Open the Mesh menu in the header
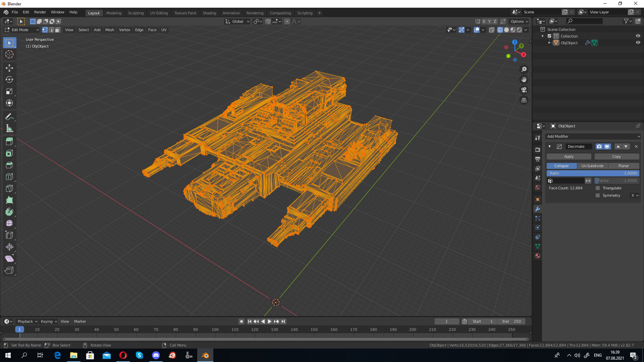Screen dimensions: 644x362 [x=109, y=30]
